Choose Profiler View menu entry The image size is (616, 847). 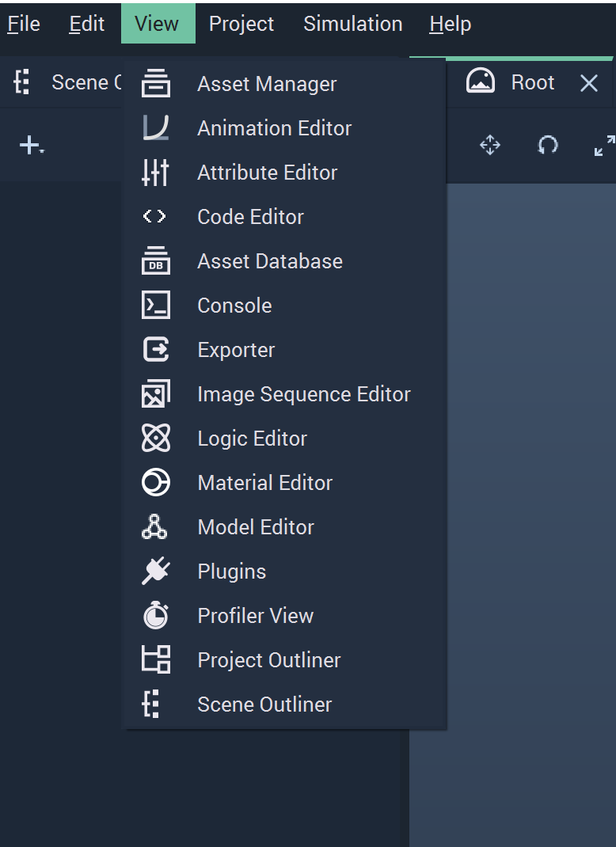285,615
